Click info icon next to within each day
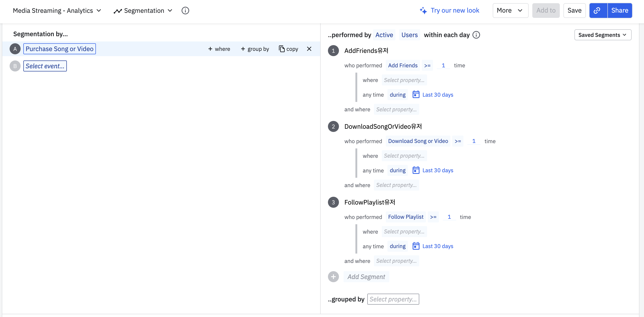This screenshot has width=644, height=317. tap(476, 35)
